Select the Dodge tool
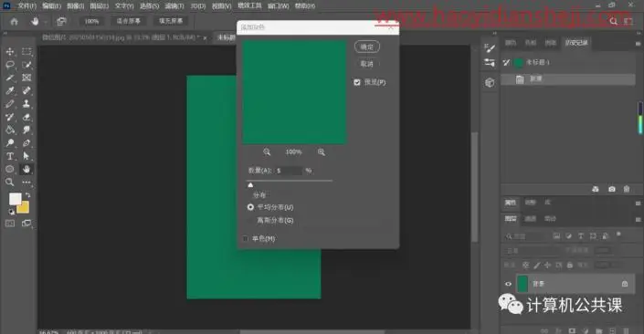 (10, 142)
